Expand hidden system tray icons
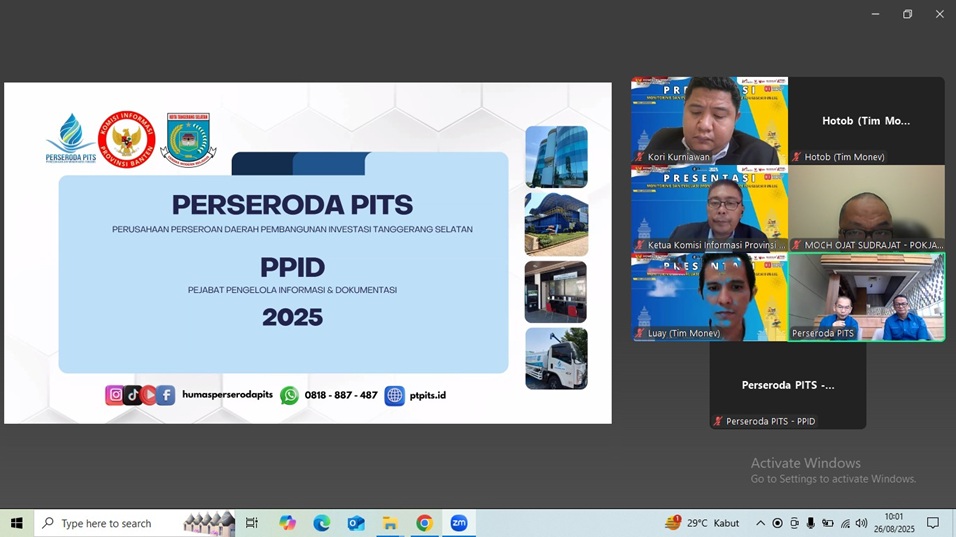The width and height of the screenshot is (956, 537). coord(760,523)
